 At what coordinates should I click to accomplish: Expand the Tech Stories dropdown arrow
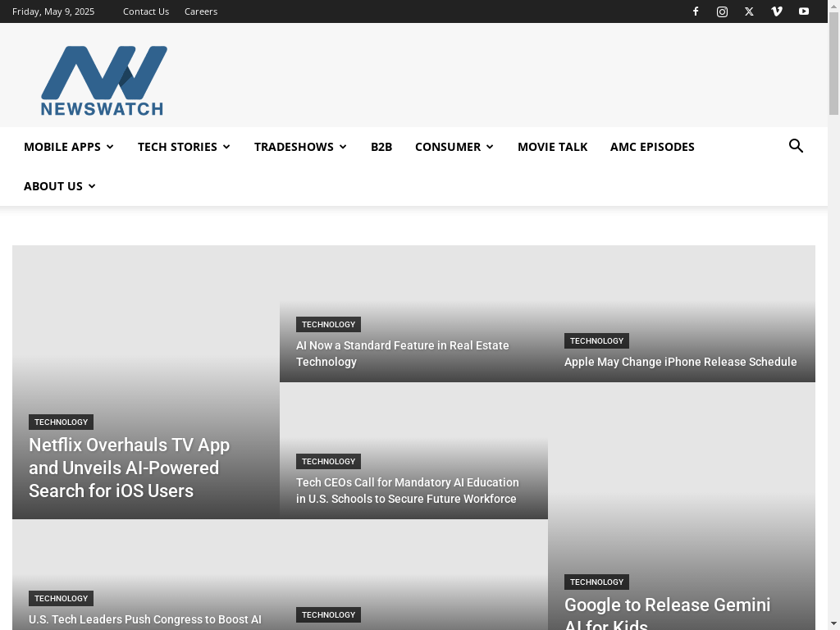[226, 147]
